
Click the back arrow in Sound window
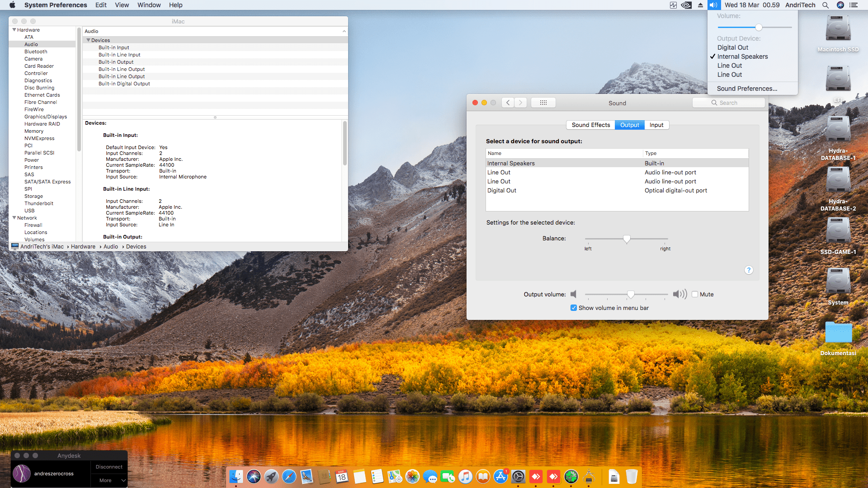[x=508, y=103]
